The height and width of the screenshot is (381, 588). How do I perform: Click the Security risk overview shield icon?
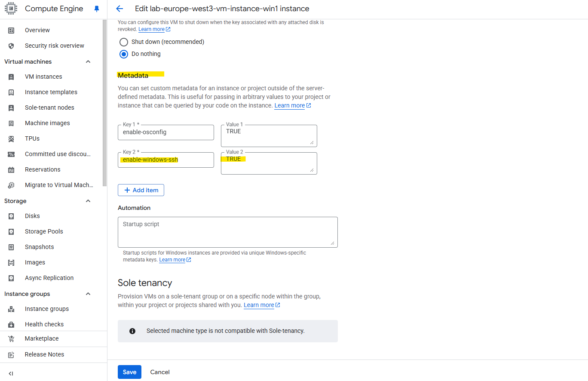[11, 46]
